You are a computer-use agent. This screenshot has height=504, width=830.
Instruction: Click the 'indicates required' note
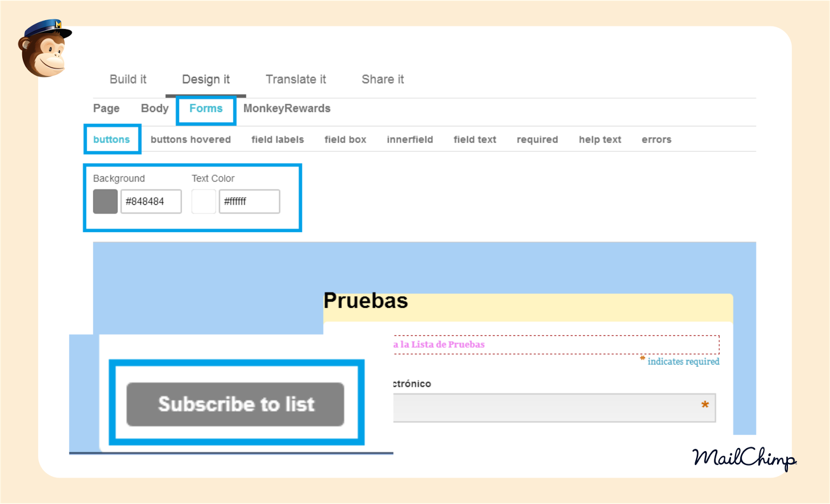coord(683,361)
